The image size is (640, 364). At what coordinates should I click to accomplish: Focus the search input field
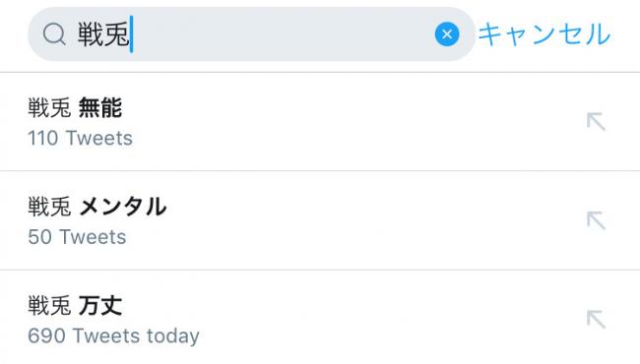click(251, 34)
